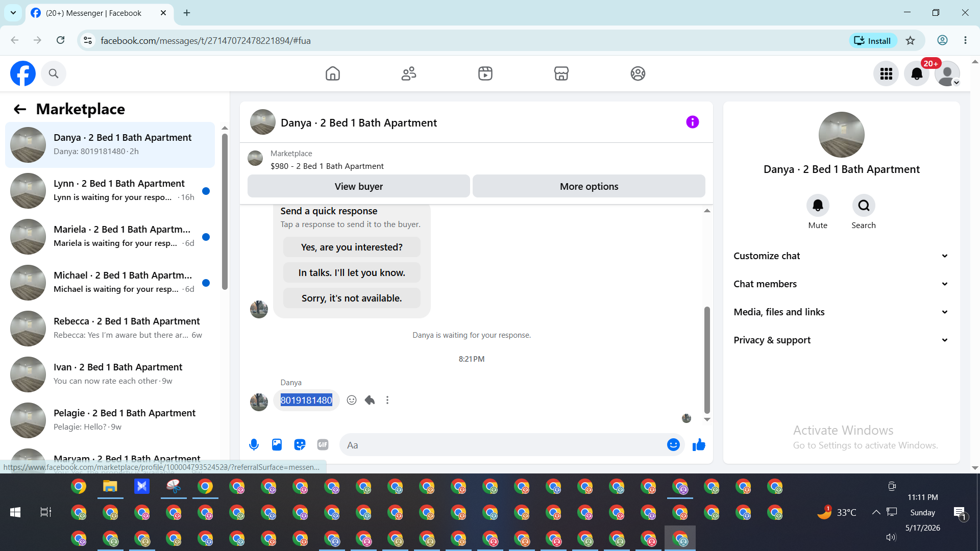Open Lynn's 2 Bed 1 Bath Apartment chat
The width and height of the screenshot is (980, 551).
[x=110, y=191]
